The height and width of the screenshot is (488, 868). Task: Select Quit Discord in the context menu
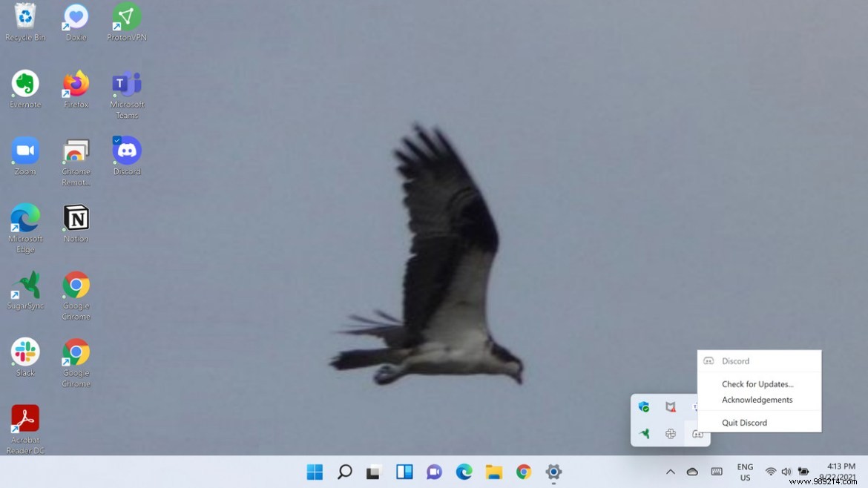coord(744,422)
